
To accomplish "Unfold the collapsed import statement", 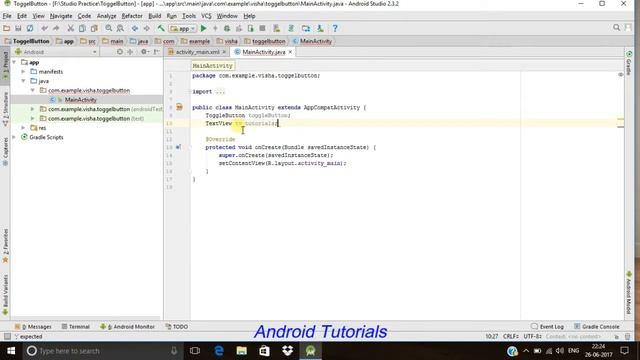I will click(x=220, y=92).
